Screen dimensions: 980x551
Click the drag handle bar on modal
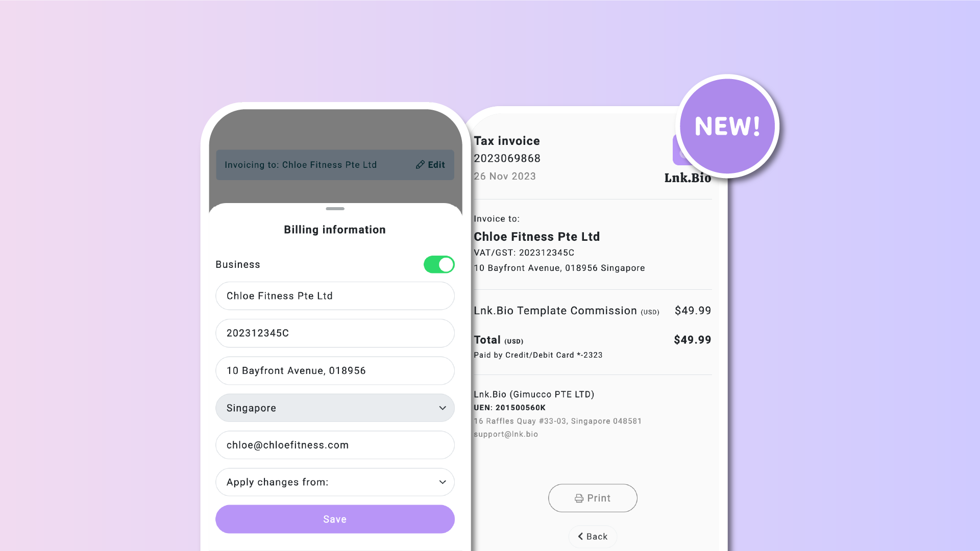point(334,206)
